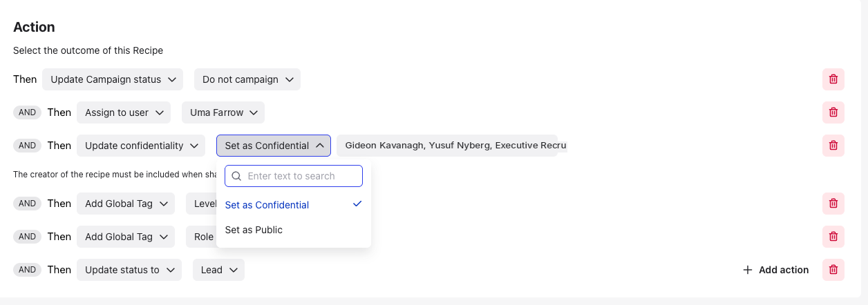Open the Assign to user dropdown
Image resolution: width=868 pixels, height=305 pixels.
(124, 112)
